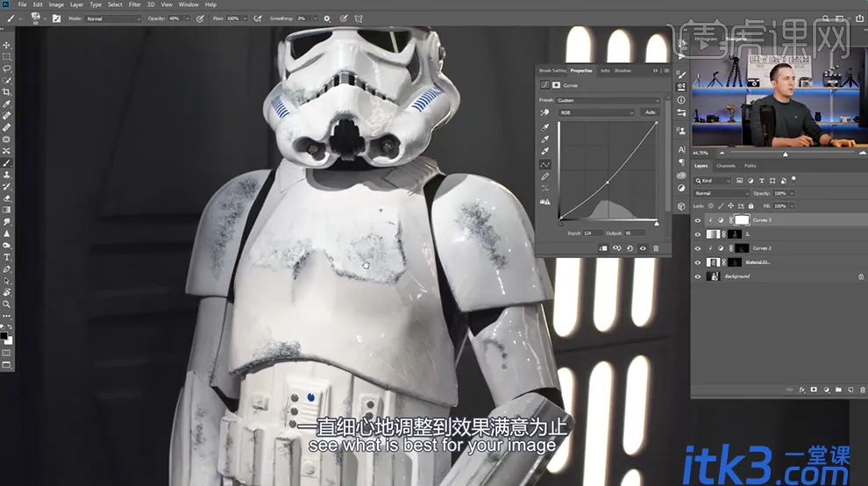Open brush settings gear for smoothing options
The image size is (868, 486).
(327, 18)
